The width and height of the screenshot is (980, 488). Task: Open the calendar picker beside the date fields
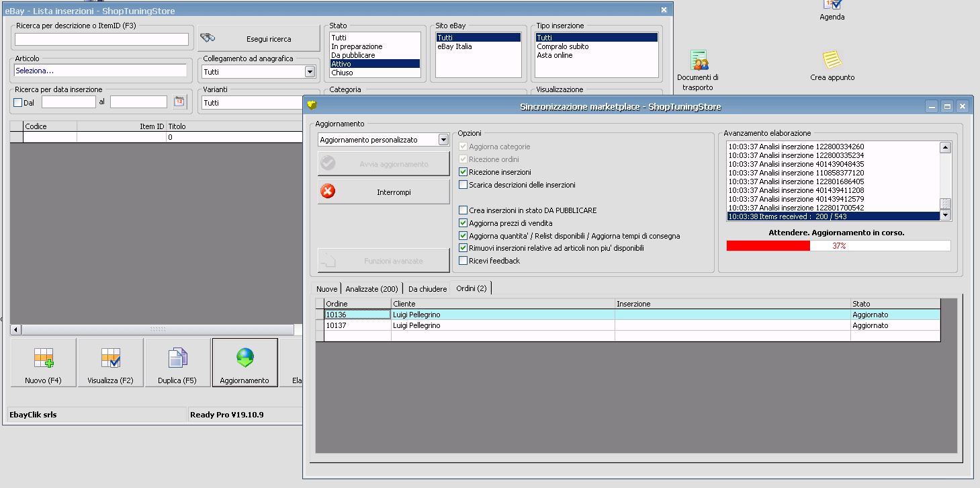coord(179,102)
